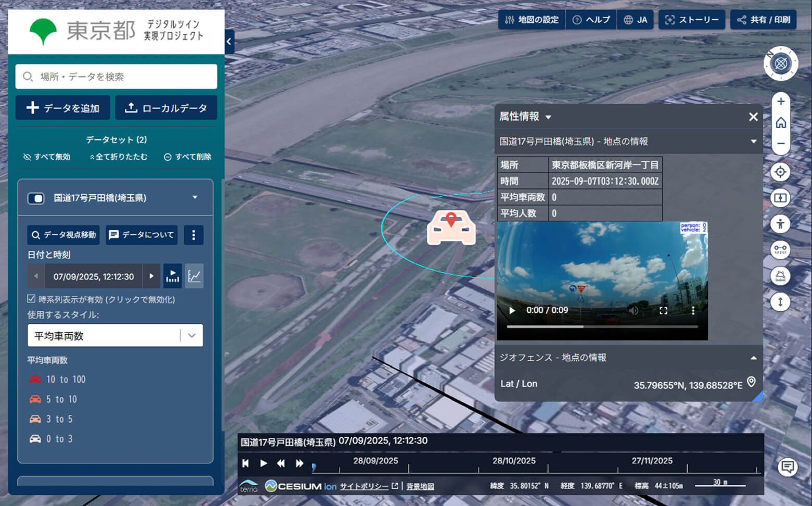Open the feedback chat icon

pyautogui.click(x=787, y=466)
